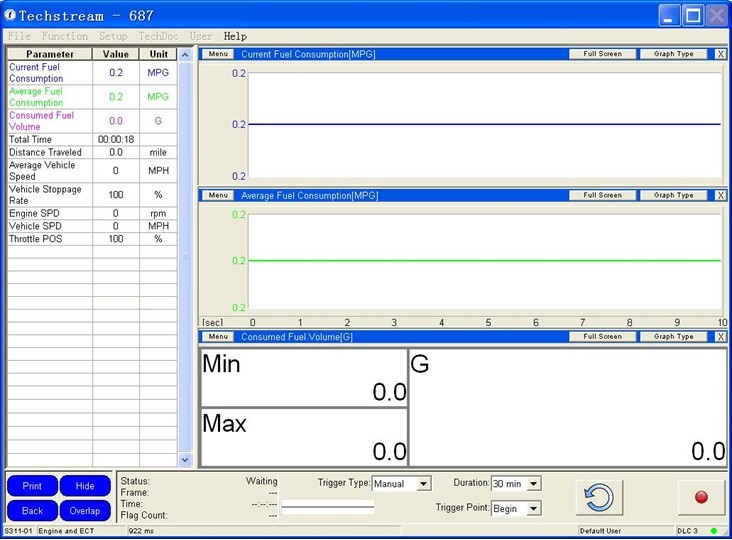Close the Current Fuel Consumption graph panel

721,54
